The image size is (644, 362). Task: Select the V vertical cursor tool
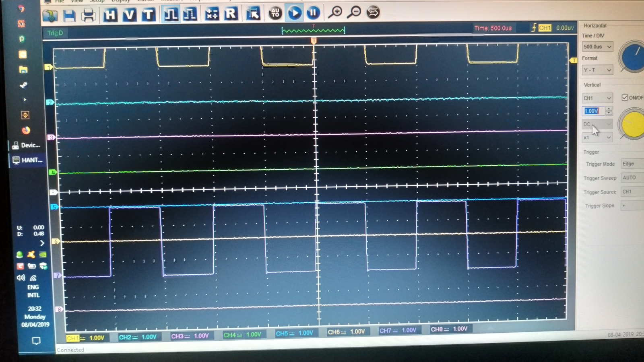(x=129, y=15)
